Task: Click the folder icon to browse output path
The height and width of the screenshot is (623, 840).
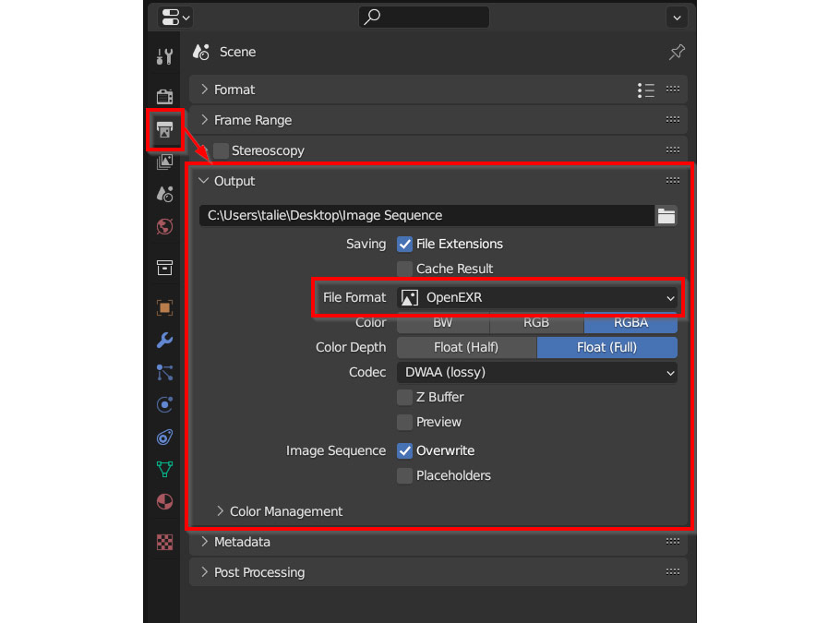Action: click(666, 216)
